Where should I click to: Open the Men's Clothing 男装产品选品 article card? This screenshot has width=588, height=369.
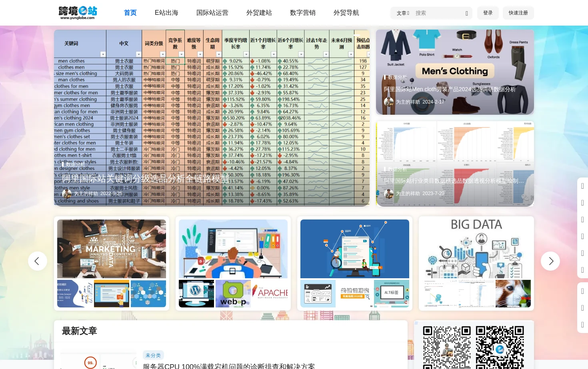[455, 72]
